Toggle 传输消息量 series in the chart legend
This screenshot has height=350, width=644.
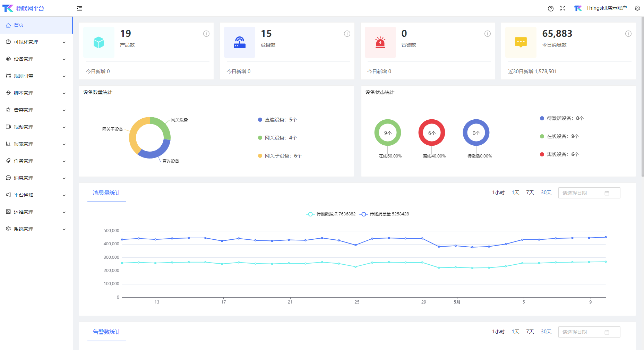[384, 214]
